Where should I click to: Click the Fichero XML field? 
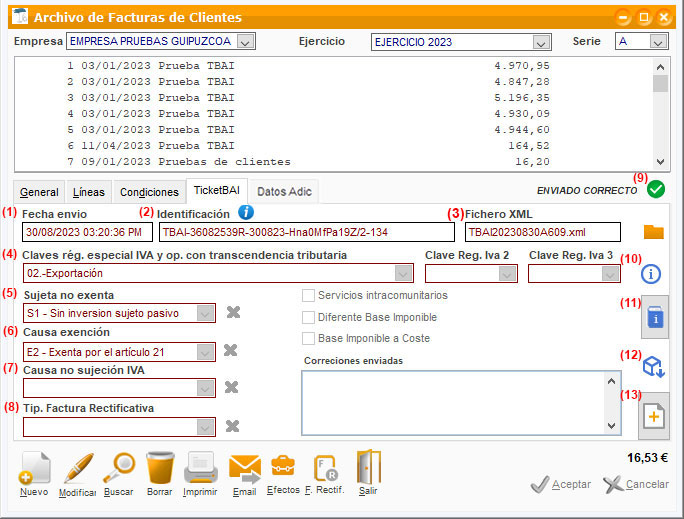pos(543,232)
